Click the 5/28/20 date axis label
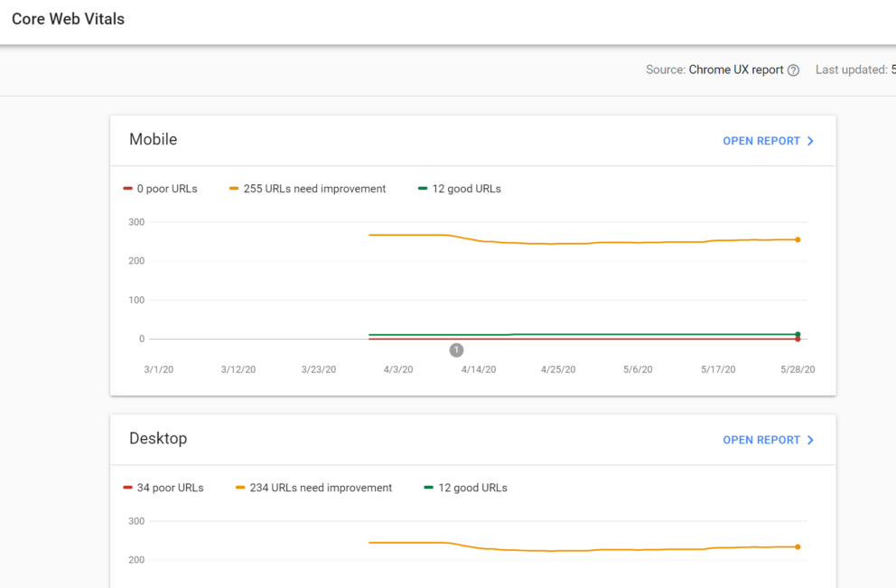The image size is (896, 588). [797, 369]
